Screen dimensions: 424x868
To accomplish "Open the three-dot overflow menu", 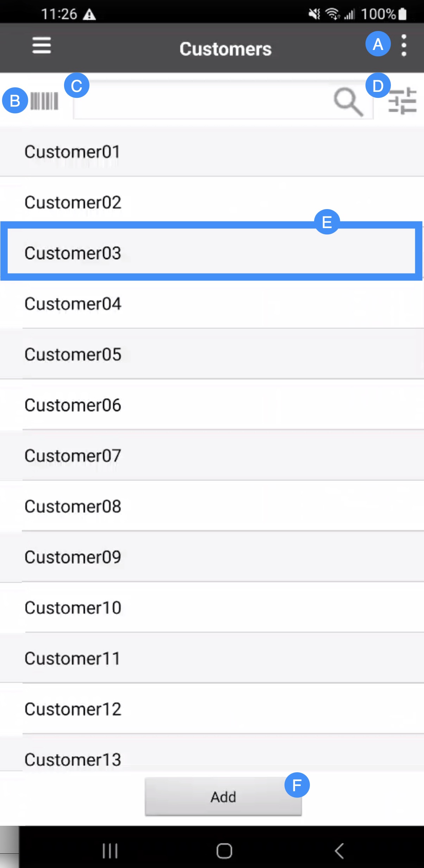I will tap(404, 45).
